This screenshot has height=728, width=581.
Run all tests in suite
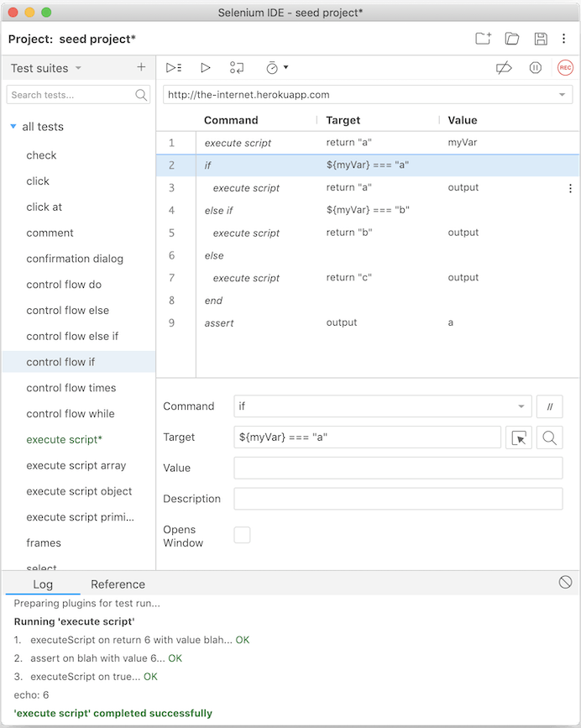click(x=174, y=68)
